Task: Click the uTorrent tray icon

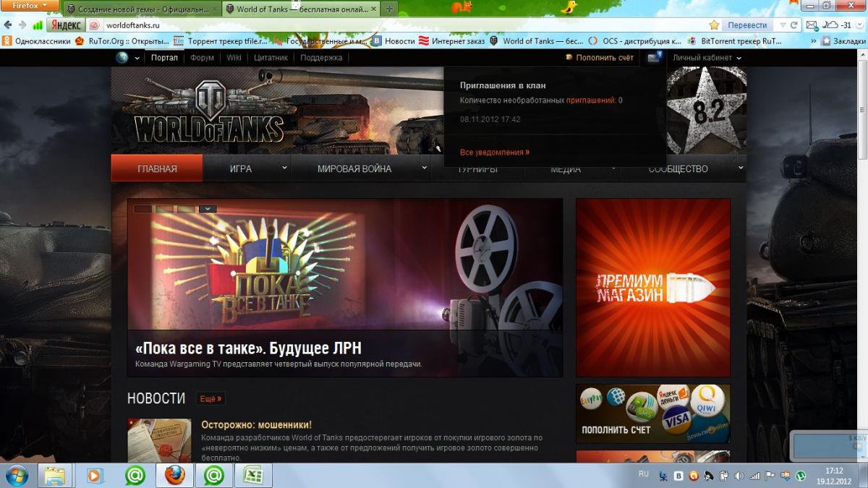Action: click(x=801, y=476)
